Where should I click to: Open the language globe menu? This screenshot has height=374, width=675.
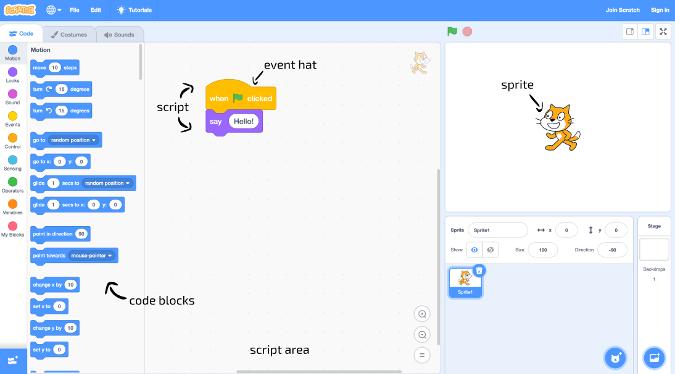[53, 10]
